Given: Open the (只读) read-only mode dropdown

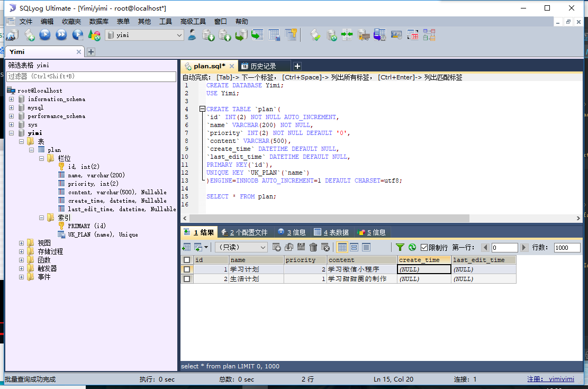Looking at the screenshot, I should pos(241,247).
